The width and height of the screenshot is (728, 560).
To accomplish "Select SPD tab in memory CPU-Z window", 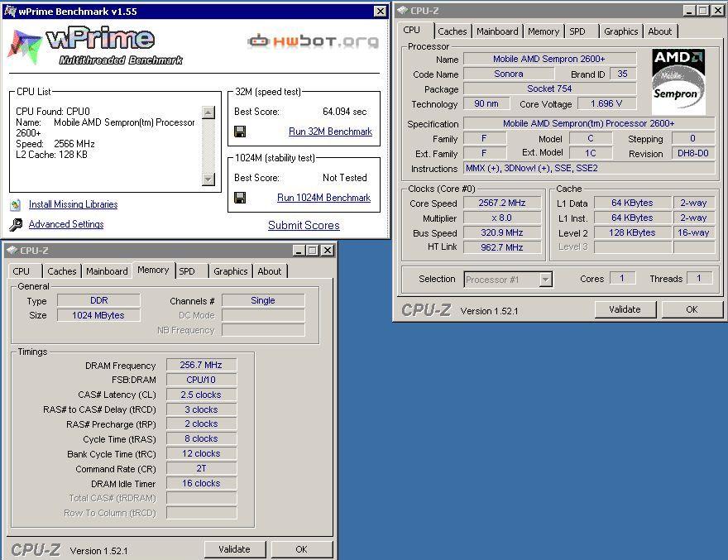I will 187,271.
